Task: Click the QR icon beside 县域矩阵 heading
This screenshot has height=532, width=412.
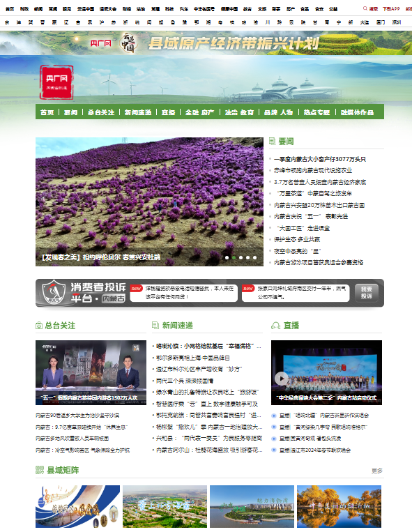Action: (40, 470)
